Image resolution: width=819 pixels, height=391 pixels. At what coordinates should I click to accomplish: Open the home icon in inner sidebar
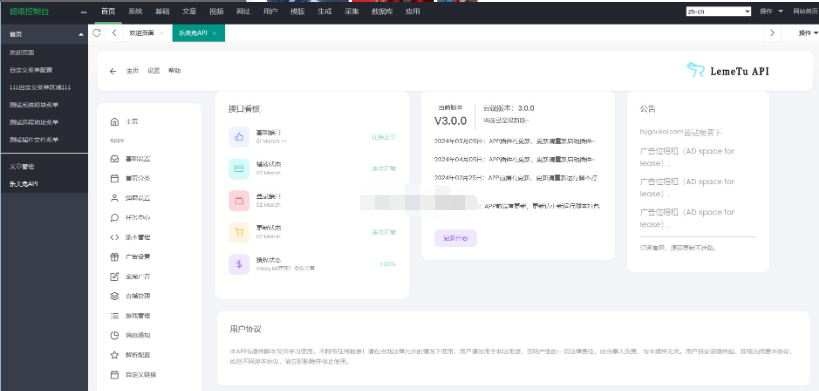pos(115,122)
